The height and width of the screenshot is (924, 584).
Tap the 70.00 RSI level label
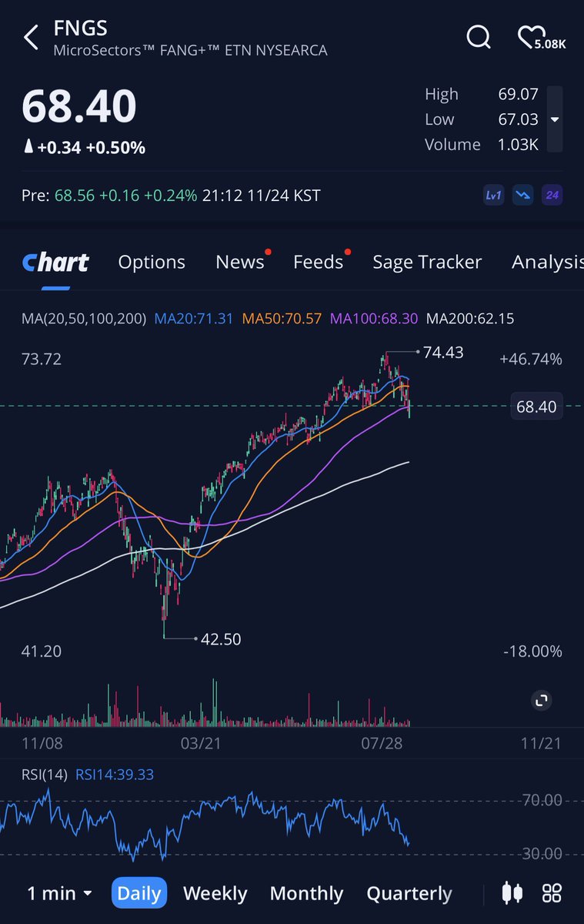542,801
